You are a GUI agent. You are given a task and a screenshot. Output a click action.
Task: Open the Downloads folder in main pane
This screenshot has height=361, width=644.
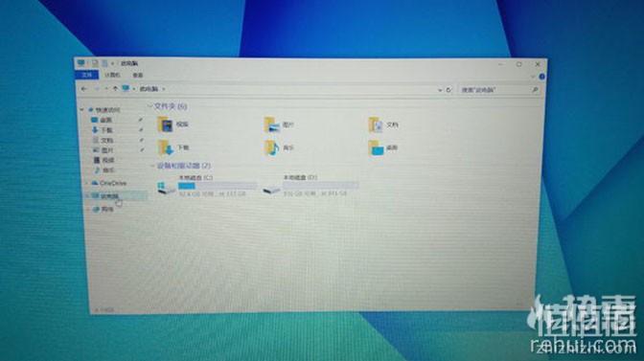click(166, 147)
